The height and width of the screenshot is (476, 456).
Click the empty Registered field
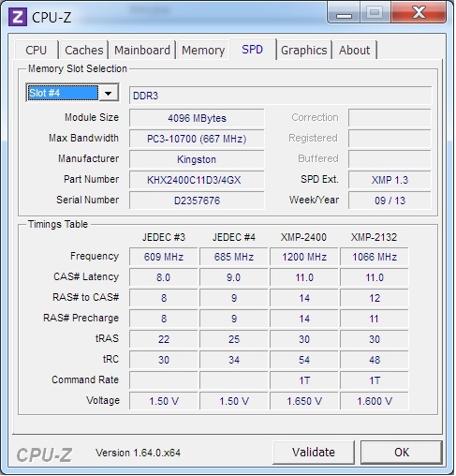tap(390, 139)
